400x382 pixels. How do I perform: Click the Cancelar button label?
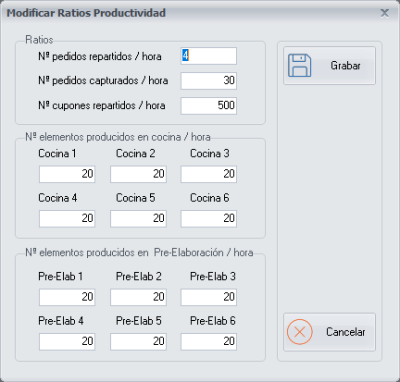coord(345,332)
